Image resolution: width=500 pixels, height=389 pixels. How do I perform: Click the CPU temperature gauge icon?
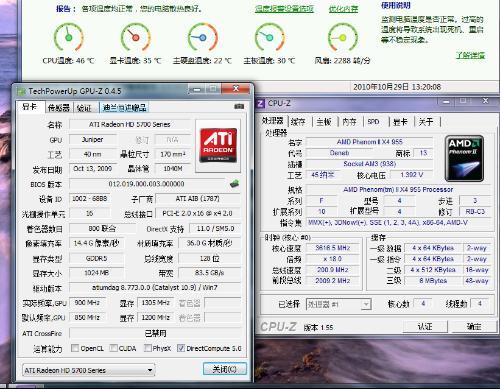point(68,37)
